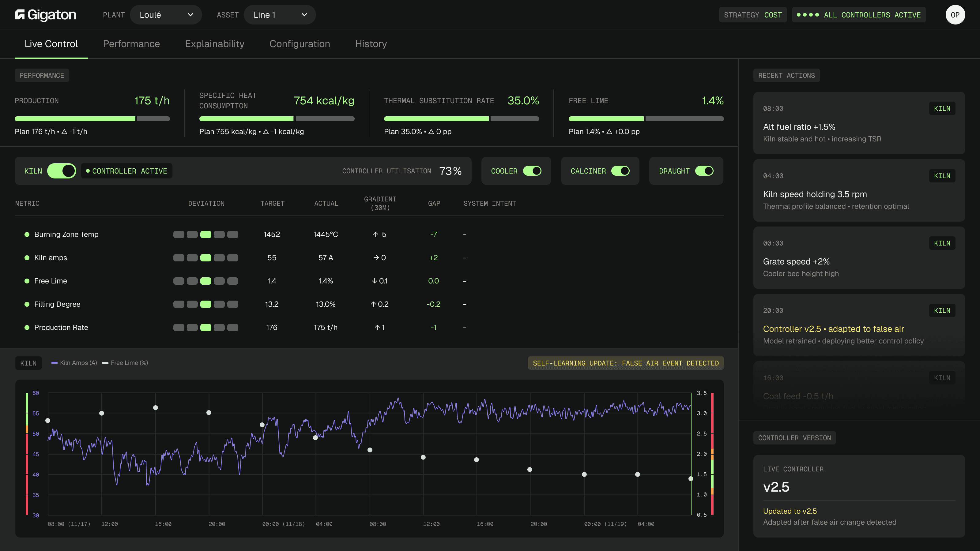The height and width of the screenshot is (551, 980).
Task: Switch to the Explainability tab
Action: pyautogui.click(x=215, y=44)
